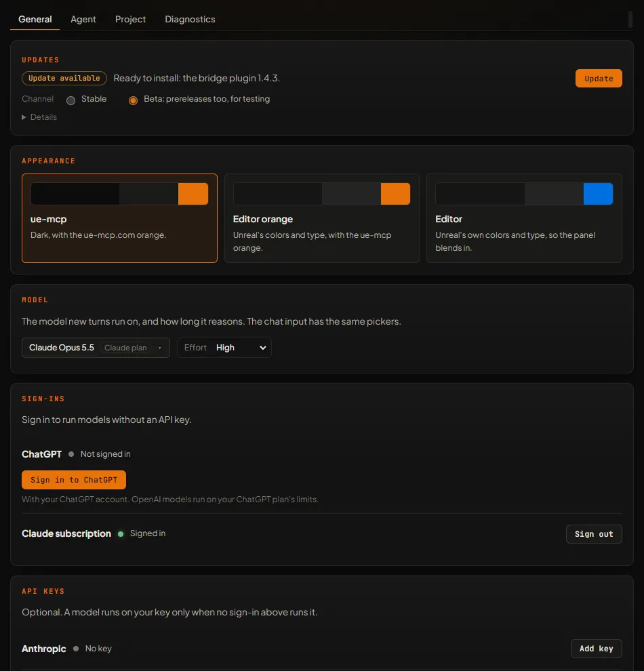Click the 'Claude plan' label in model picker

(x=125, y=348)
